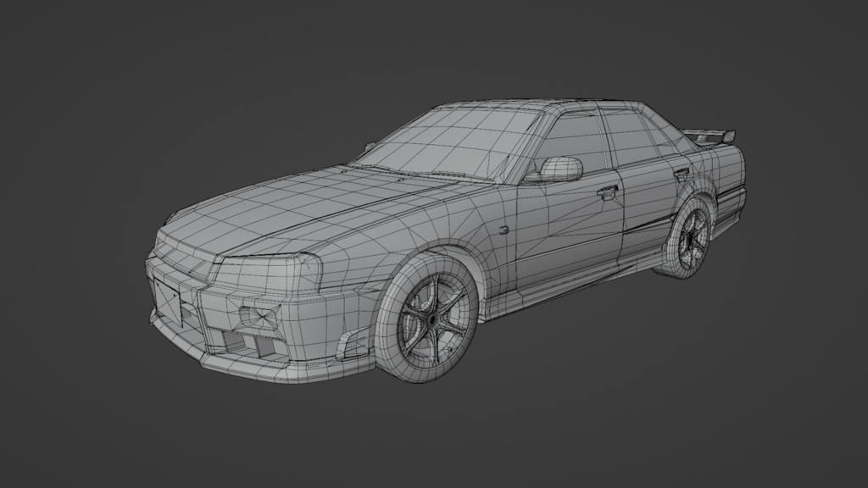Select the driver side door handle

(x=607, y=191)
